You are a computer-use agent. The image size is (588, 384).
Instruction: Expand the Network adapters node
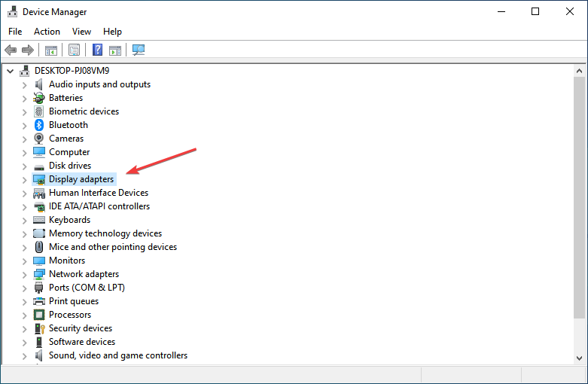[24, 275]
